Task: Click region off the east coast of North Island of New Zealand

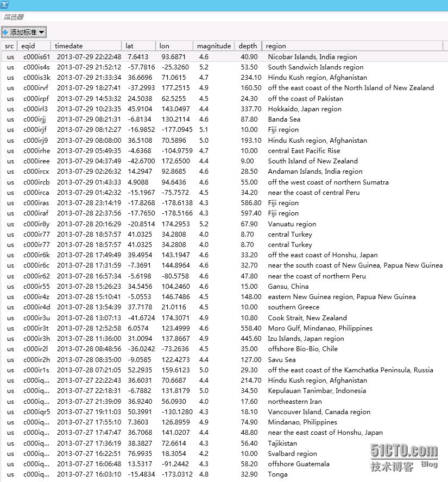Action: 351,88
